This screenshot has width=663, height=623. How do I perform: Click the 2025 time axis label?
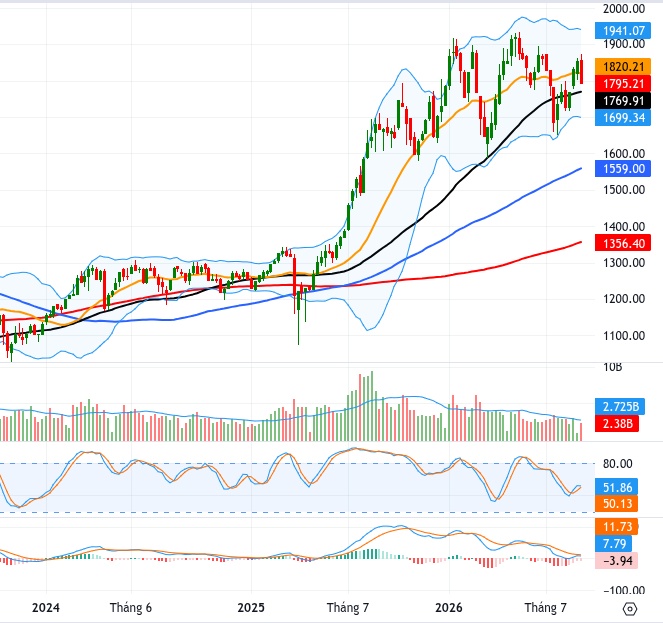(251, 608)
